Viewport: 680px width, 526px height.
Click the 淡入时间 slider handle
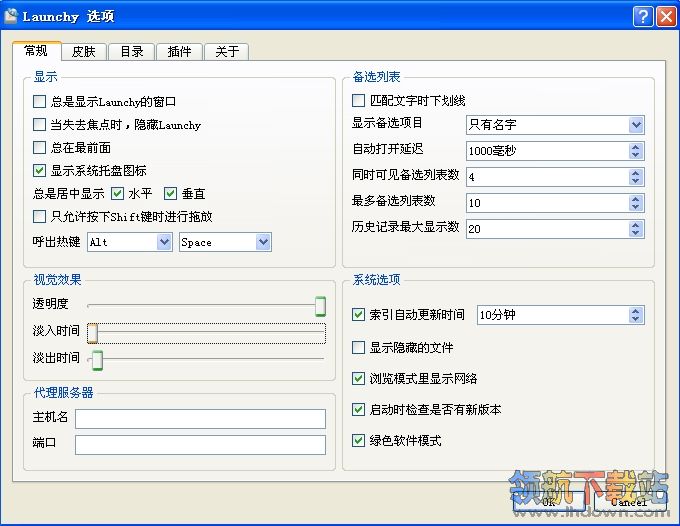click(92, 333)
